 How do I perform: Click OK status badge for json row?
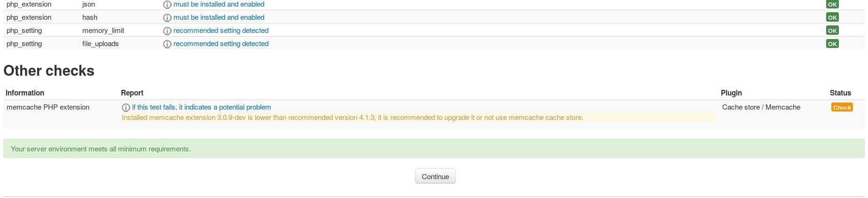pyautogui.click(x=832, y=4)
